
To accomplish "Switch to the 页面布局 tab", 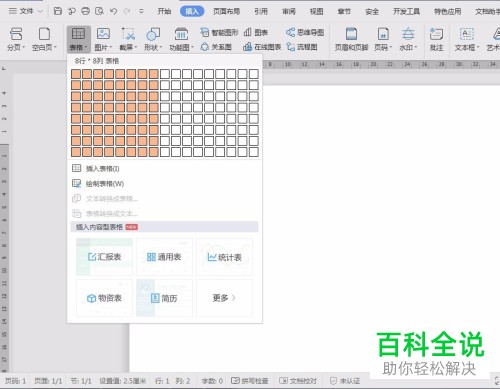I will pyautogui.click(x=226, y=11).
